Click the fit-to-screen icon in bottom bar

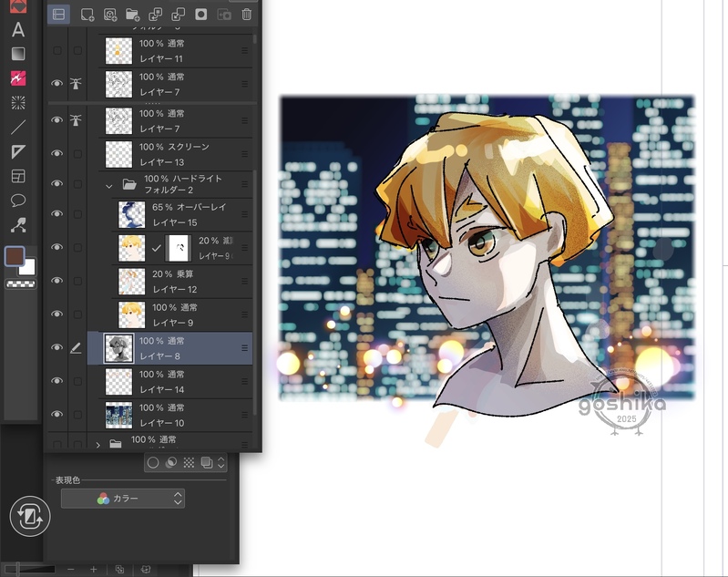pos(119,569)
